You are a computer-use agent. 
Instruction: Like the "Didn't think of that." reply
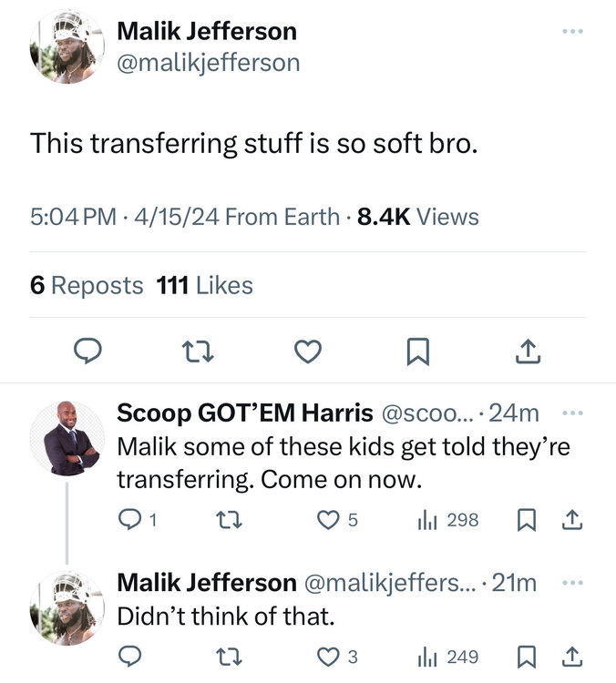pyautogui.click(x=326, y=656)
